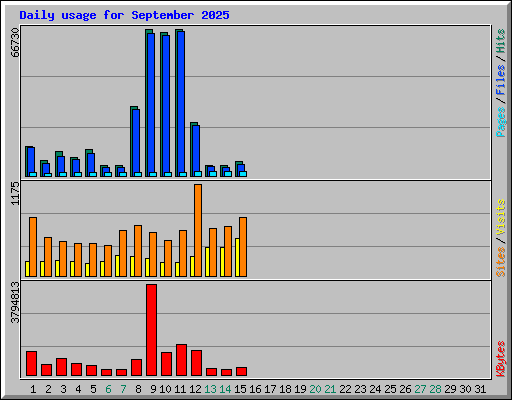
Task: Click the KBytes legend label
Action: (x=501, y=359)
